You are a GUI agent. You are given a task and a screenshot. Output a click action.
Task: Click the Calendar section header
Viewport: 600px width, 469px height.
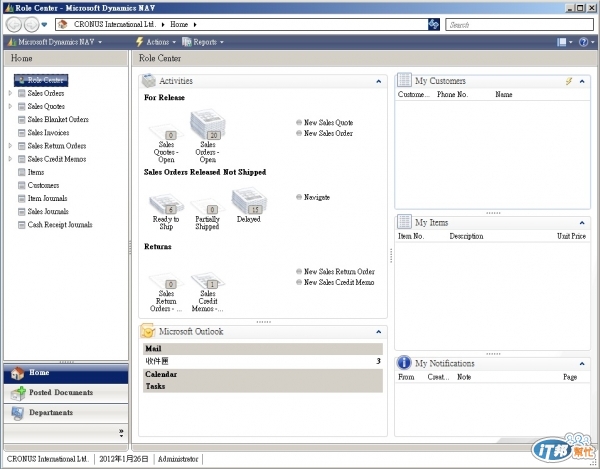pyautogui.click(x=263, y=375)
